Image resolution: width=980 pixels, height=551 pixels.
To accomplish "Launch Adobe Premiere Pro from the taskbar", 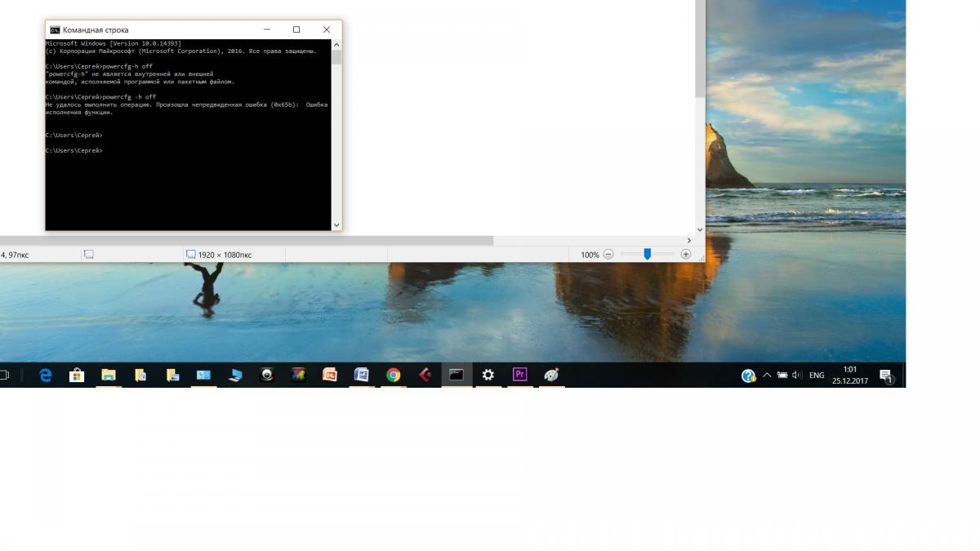I will click(x=519, y=375).
